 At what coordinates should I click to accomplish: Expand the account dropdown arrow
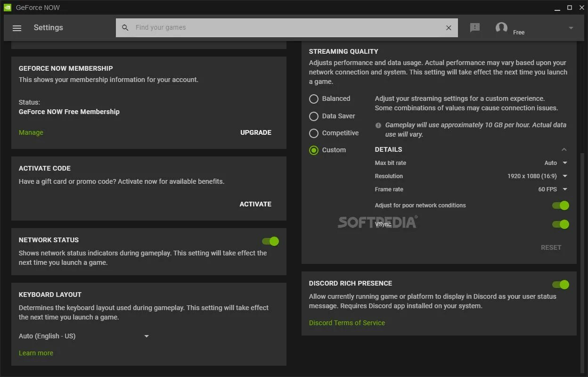tap(571, 28)
